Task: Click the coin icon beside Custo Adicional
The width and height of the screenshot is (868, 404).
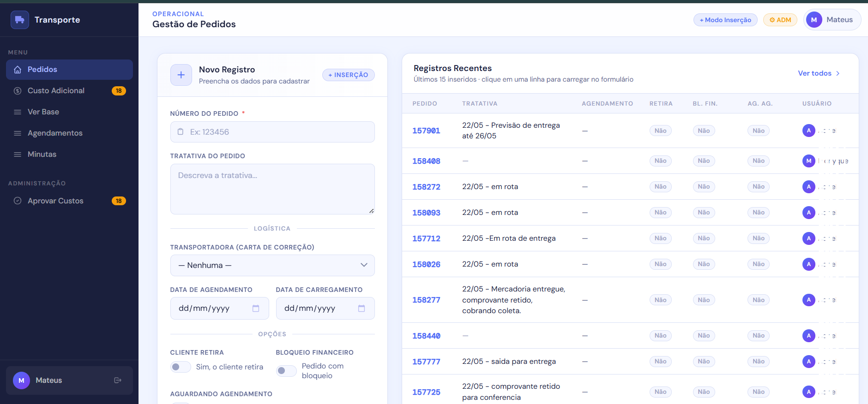Action: pyautogui.click(x=18, y=91)
